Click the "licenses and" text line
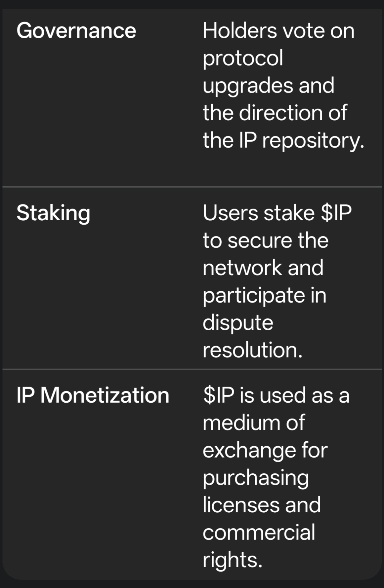The width and height of the screenshot is (384, 588). tap(262, 505)
